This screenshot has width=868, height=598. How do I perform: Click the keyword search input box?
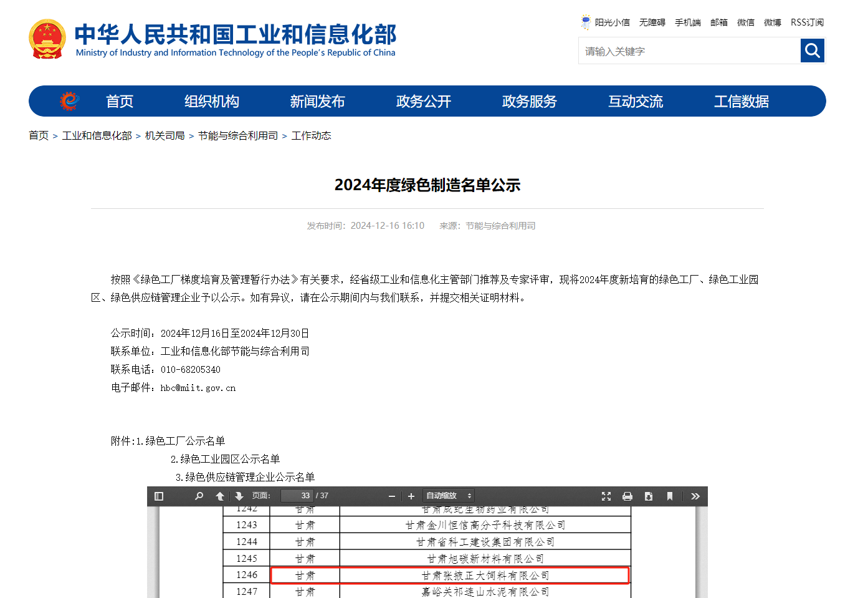click(689, 51)
